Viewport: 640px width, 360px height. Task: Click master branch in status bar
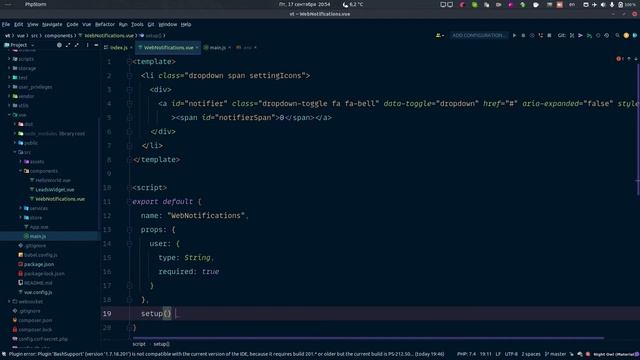point(555,354)
